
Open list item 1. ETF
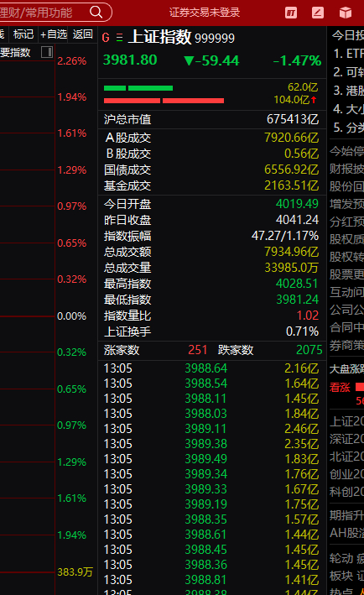pos(348,54)
